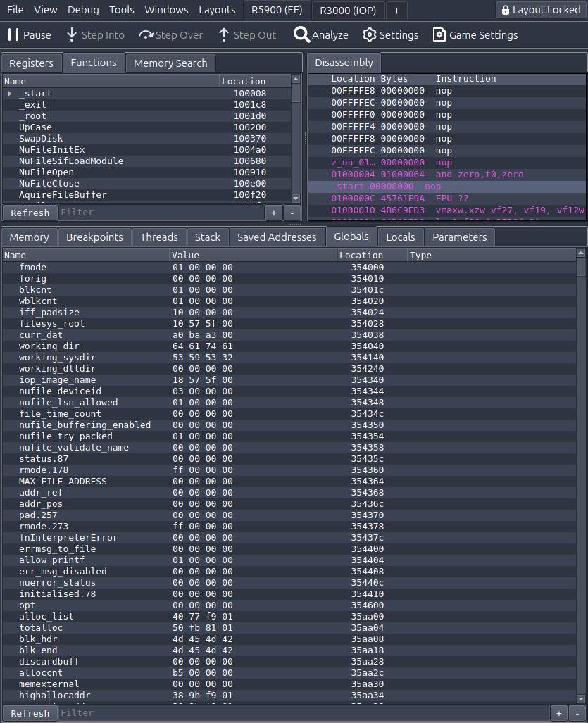This screenshot has width=588, height=723.
Task: Open the Parameters tab
Action: (x=460, y=237)
